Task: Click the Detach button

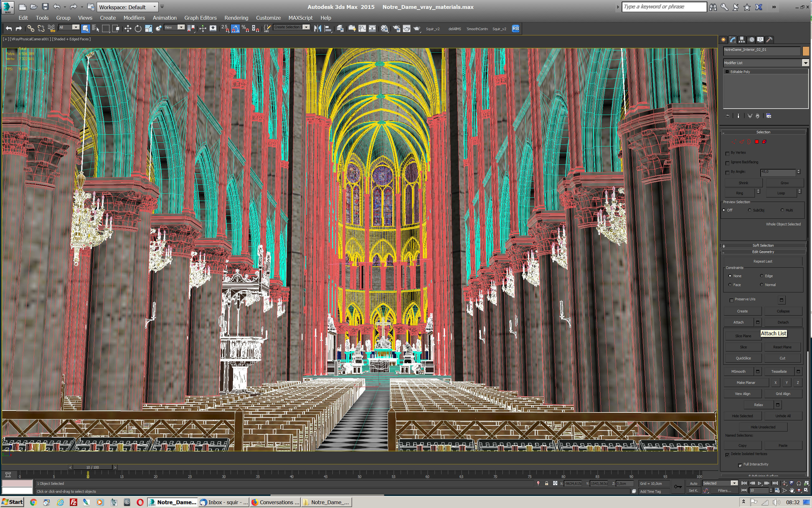Action: point(783,323)
